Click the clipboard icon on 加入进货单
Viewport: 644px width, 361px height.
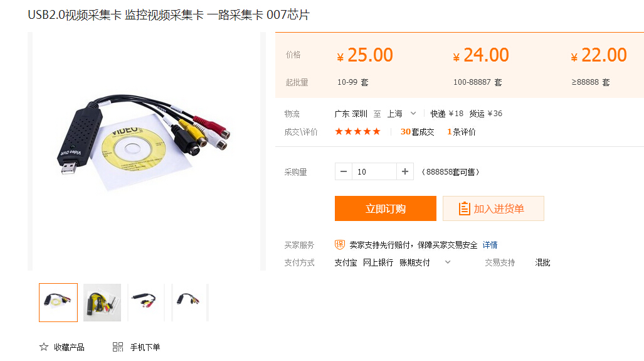click(464, 208)
